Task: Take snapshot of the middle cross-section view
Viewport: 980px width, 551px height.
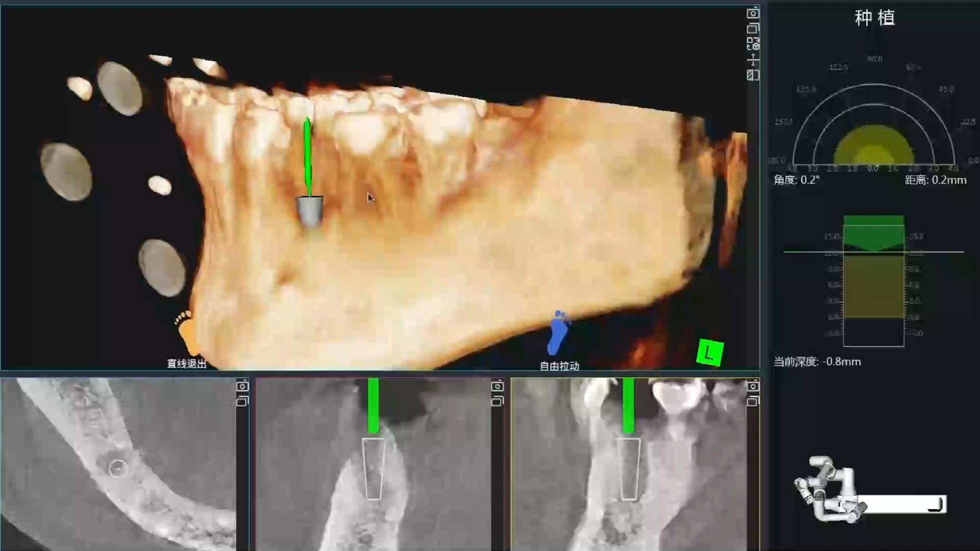Action: click(497, 386)
